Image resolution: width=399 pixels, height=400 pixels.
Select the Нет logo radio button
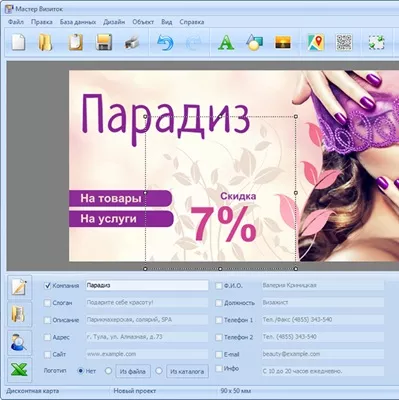[x=81, y=371]
